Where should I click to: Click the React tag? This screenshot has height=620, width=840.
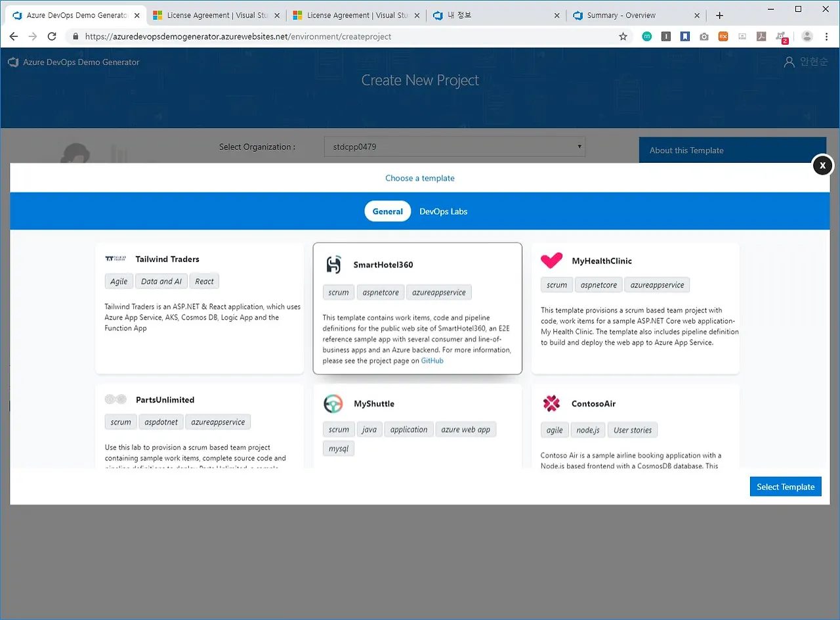point(204,281)
